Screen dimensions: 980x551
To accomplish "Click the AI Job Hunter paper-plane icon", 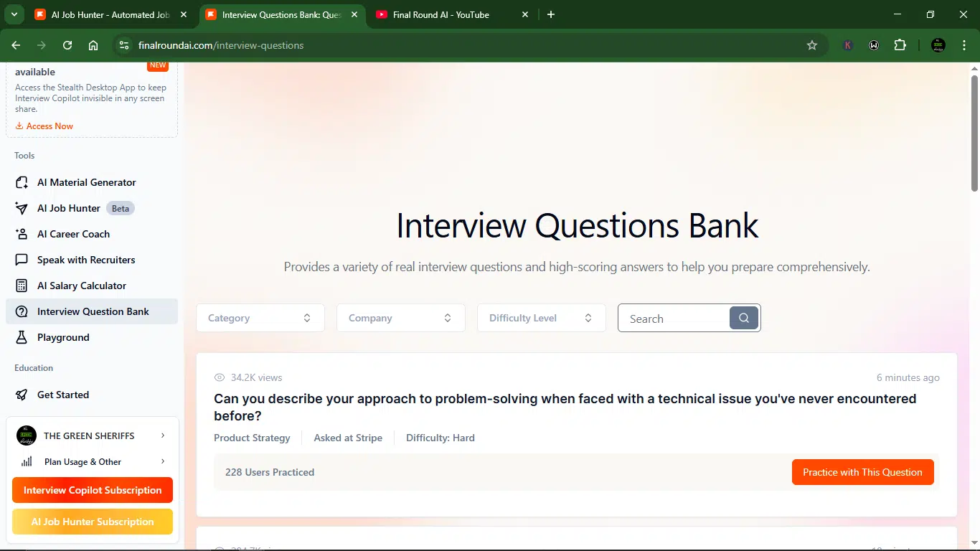I will point(22,208).
